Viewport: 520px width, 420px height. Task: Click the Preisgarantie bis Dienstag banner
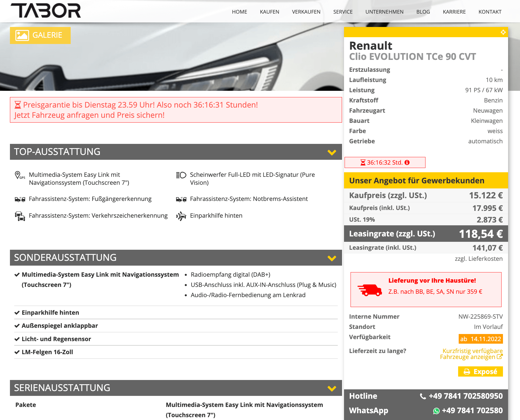pos(176,110)
